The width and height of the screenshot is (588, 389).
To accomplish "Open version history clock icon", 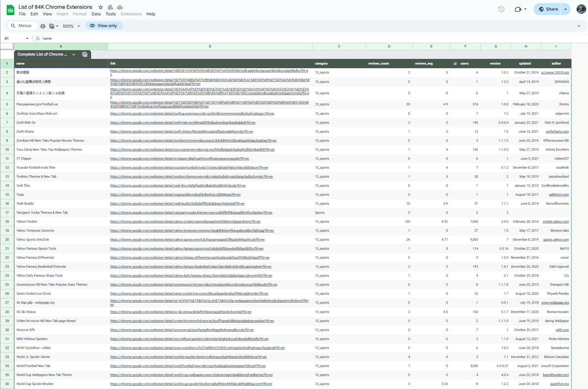I will coord(501,9).
